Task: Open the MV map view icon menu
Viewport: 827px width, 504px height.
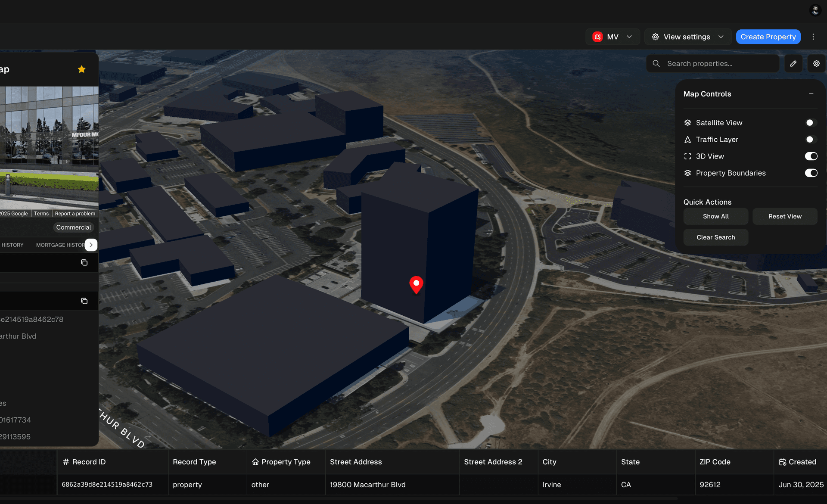Action: (597, 37)
